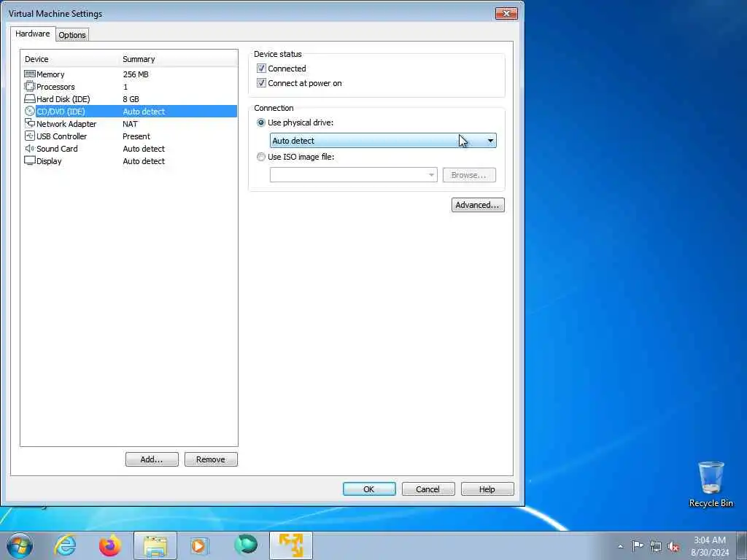Image resolution: width=747 pixels, height=560 pixels.
Task: Switch to the VMware taskbar icon
Action: pyautogui.click(x=291, y=545)
